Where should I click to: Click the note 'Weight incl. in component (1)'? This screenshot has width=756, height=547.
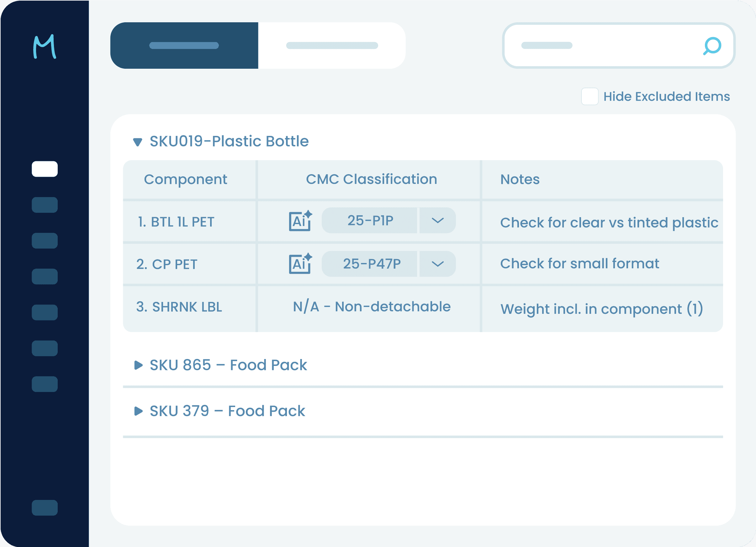pyautogui.click(x=602, y=309)
